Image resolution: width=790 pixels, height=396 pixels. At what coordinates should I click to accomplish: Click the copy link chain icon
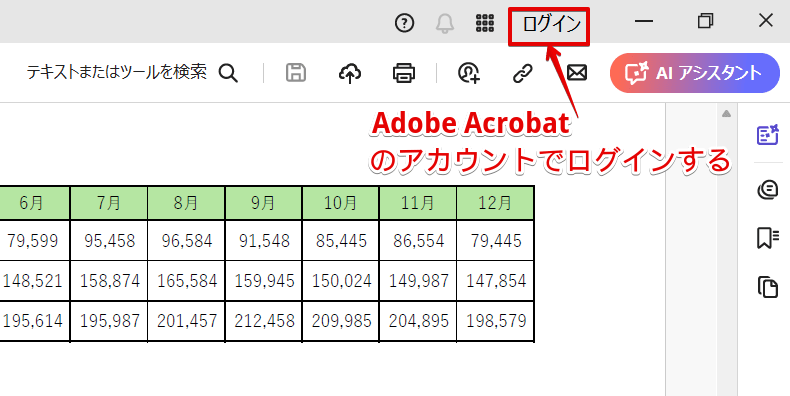[522, 73]
